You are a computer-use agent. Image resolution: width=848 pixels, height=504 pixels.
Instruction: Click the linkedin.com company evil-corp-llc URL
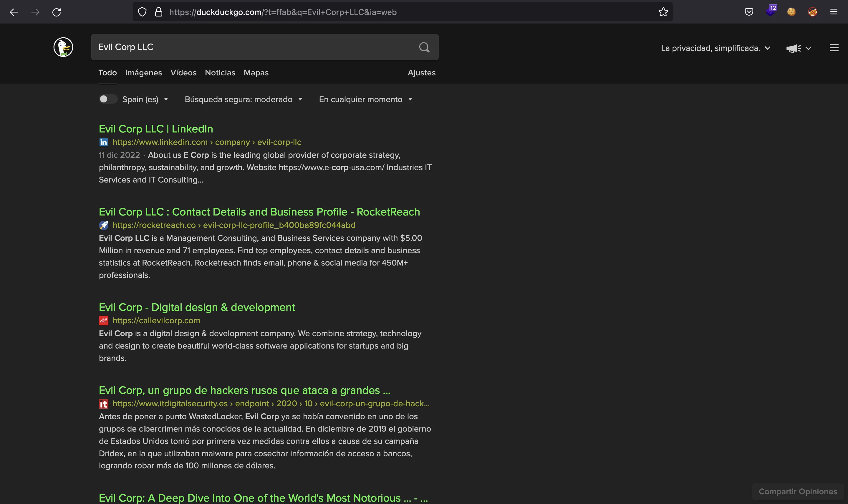pyautogui.click(x=207, y=142)
